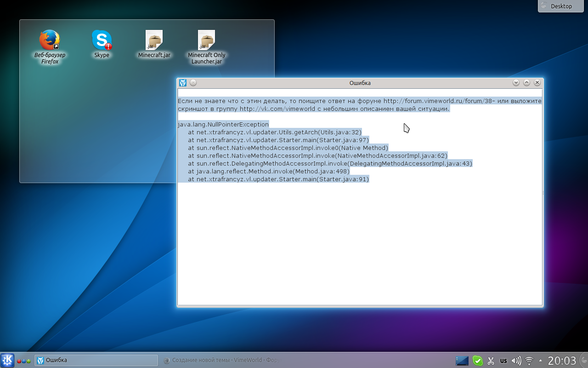Click the 20:03 clock in panel

click(562, 360)
